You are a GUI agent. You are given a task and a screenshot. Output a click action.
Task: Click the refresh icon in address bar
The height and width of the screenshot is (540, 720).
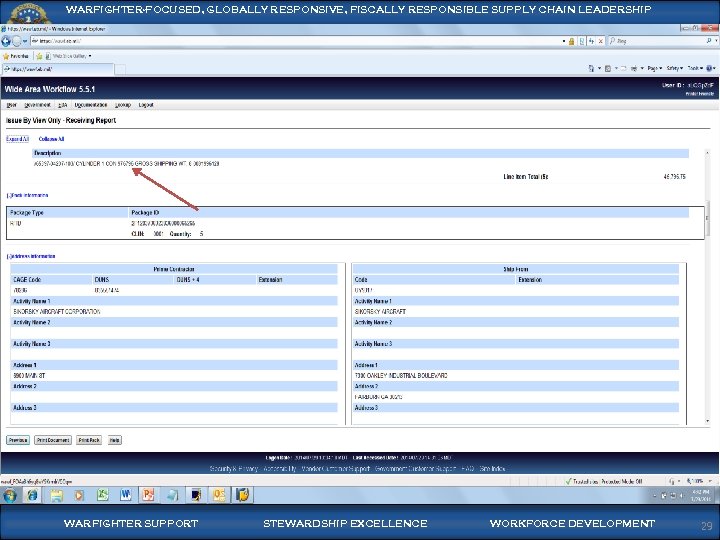click(x=591, y=41)
